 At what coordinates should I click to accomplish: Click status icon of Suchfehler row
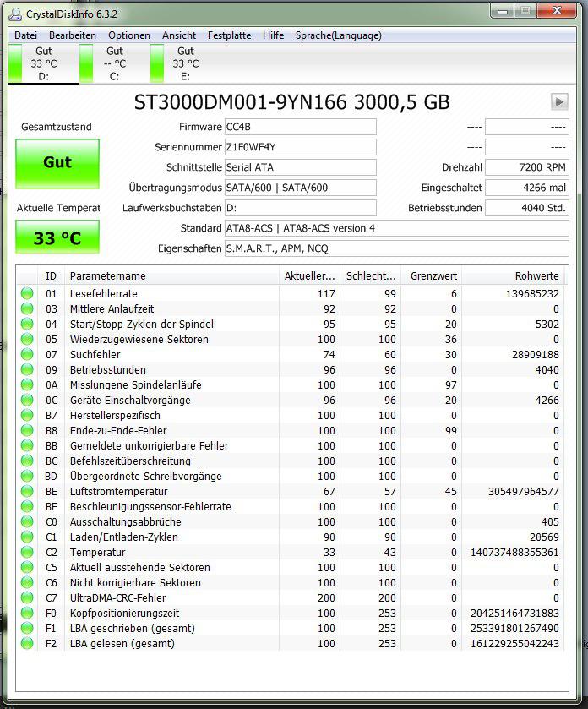pos(27,355)
